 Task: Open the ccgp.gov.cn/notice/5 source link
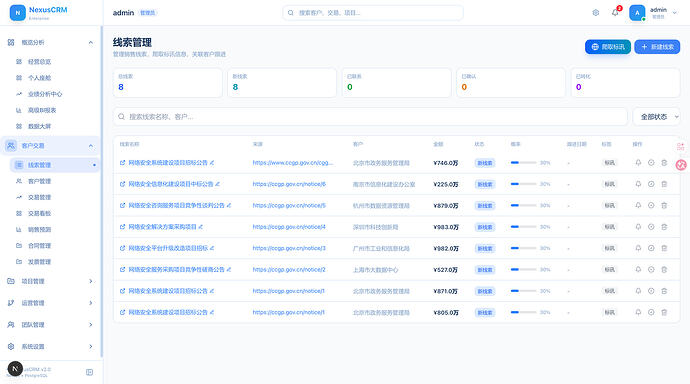pyautogui.click(x=289, y=205)
